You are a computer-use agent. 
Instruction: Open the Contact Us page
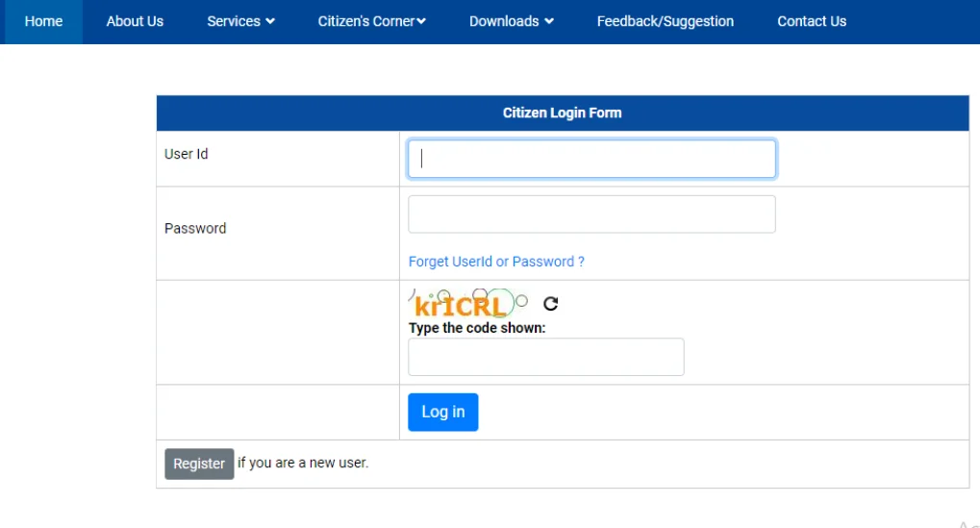click(812, 21)
